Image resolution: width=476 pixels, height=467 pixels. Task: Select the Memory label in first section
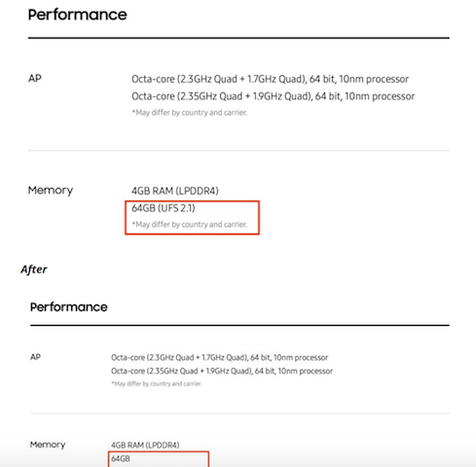(51, 191)
